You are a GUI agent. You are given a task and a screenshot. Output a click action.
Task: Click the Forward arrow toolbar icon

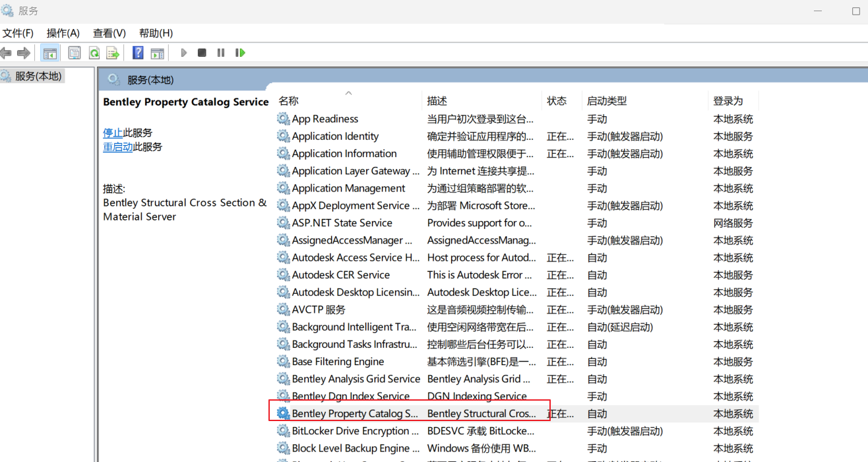pos(24,53)
